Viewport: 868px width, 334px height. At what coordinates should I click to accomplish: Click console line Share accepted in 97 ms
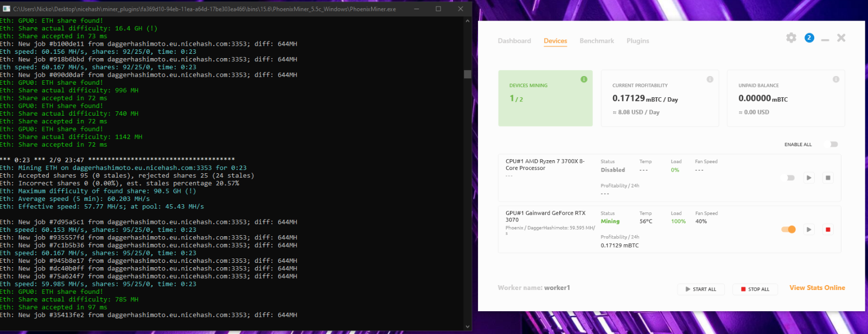[54, 307]
